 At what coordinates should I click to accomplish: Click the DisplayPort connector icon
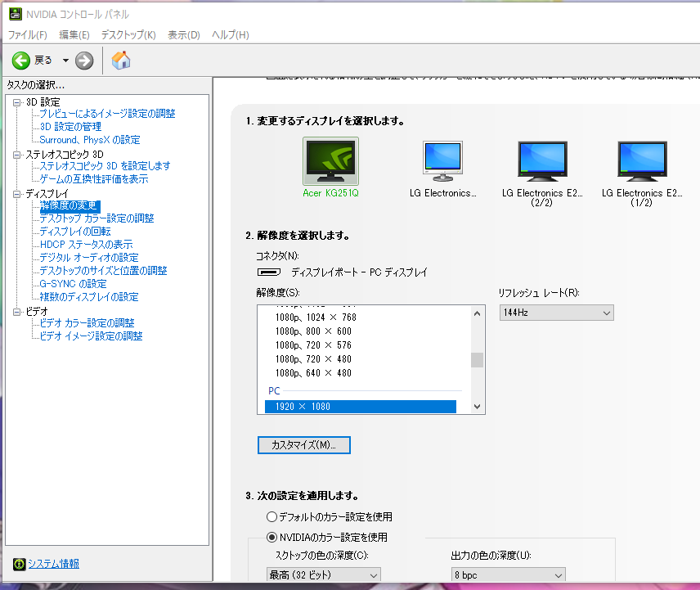click(269, 272)
